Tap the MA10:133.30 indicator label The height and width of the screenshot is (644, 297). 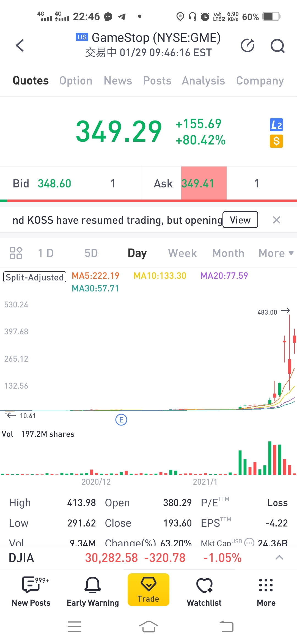click(x=160, y=275)
